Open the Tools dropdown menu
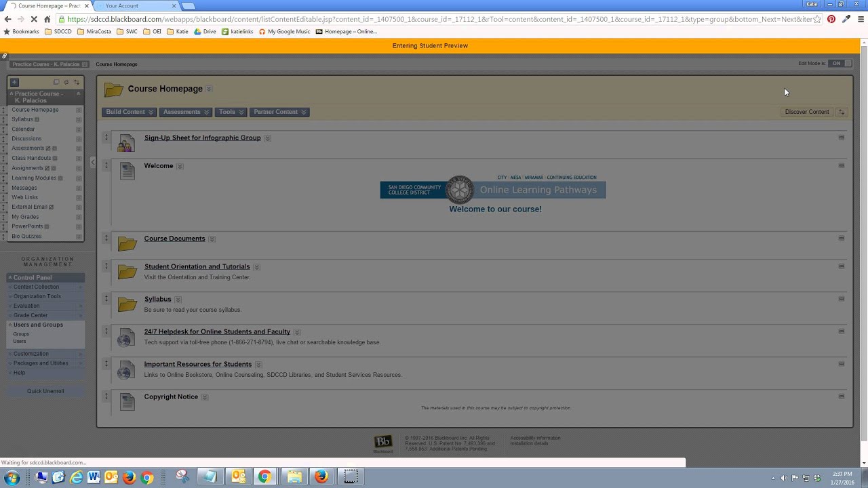This screenshot has height=488, width=868. tap(231, 112)
